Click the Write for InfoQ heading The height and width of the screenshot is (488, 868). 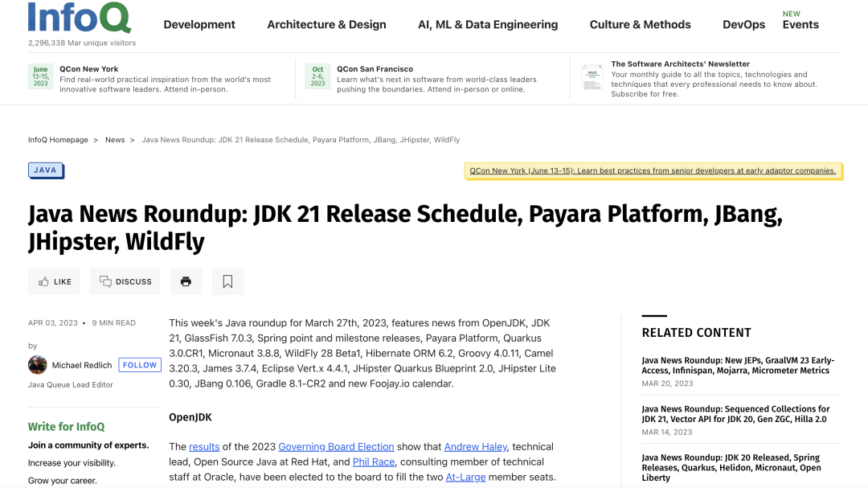coord(67,427)
